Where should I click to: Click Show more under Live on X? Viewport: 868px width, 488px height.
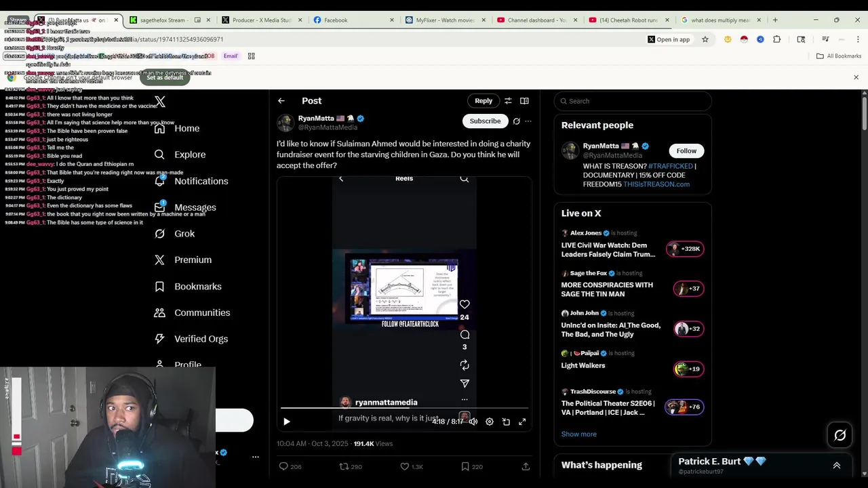[x=579, y=434]
